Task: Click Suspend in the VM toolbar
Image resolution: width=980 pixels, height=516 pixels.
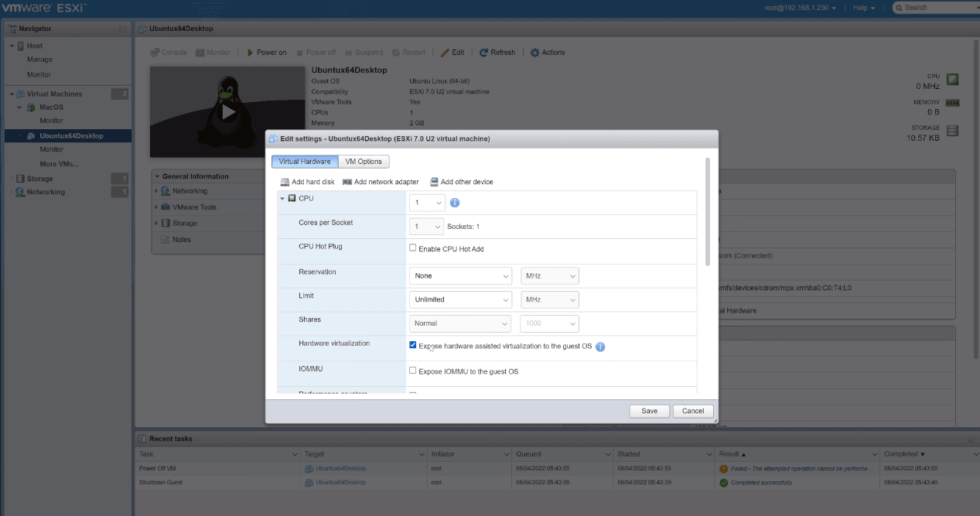Action: tap(364, 53)
